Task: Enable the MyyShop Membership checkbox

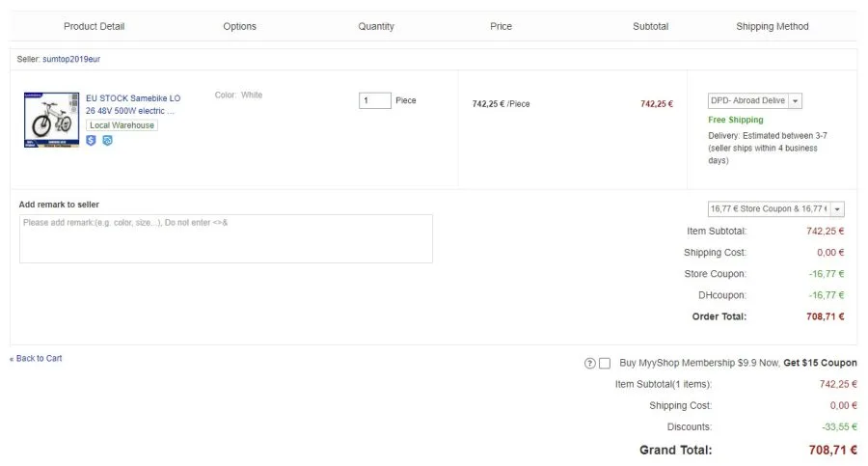Action: pos(605,364)
